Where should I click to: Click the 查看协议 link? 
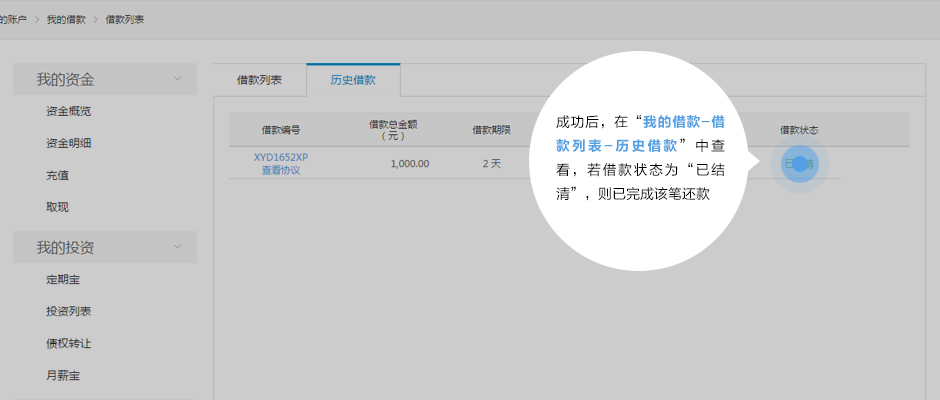point(280,170)
